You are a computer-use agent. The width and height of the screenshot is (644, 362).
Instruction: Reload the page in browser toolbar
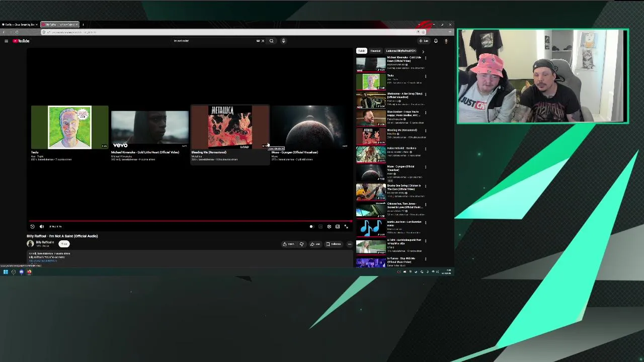(17, 32)
